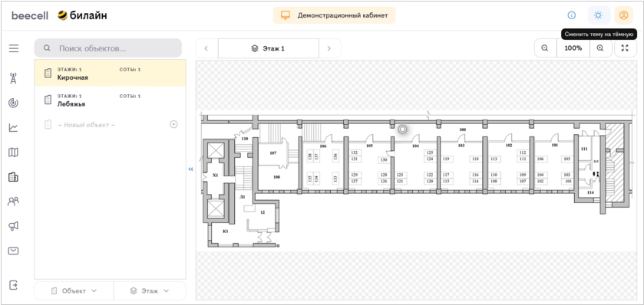Open the cell tower antenna section

[14, 78]
